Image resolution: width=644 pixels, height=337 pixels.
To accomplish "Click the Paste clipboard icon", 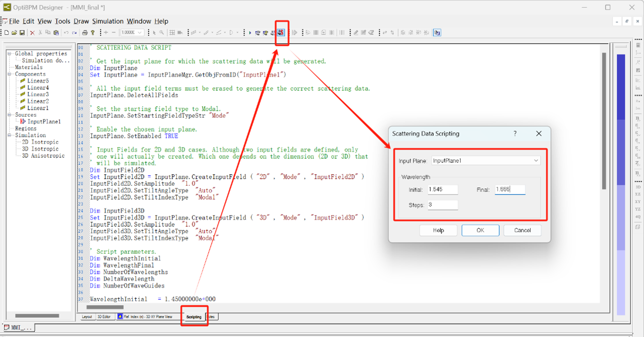I will point(56,33).
